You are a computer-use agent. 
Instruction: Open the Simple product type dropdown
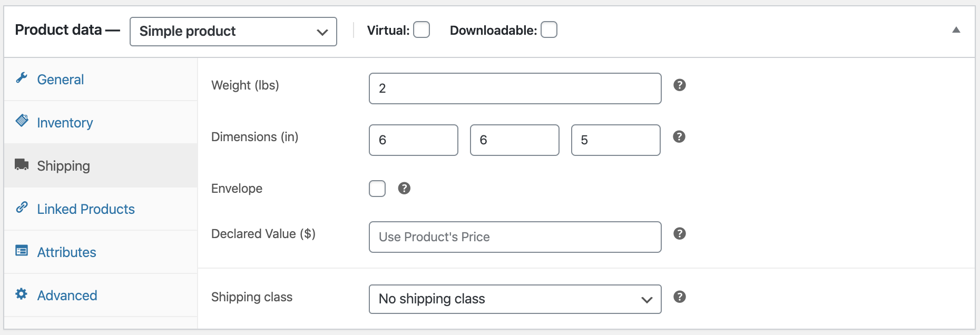(233, 32)
